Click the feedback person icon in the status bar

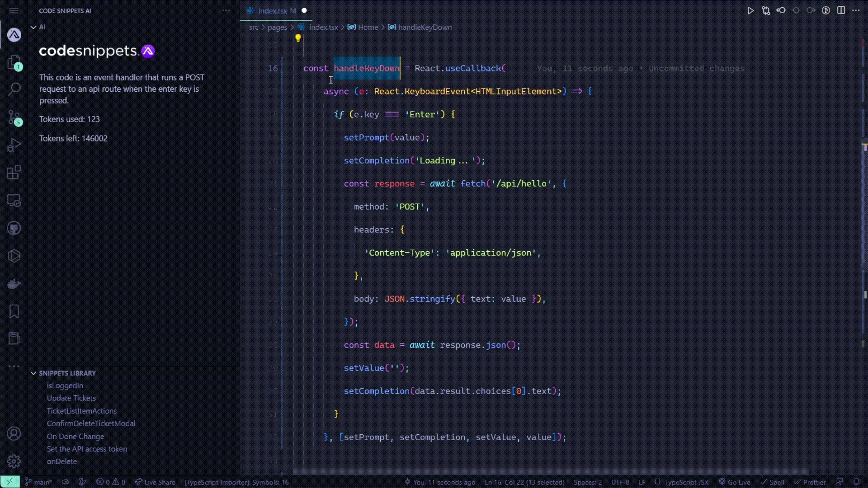click(x=840, y=482)
